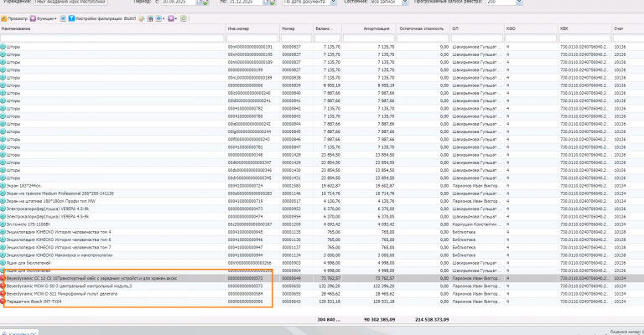Click the filter box under КБК

[x=584, y=39]
